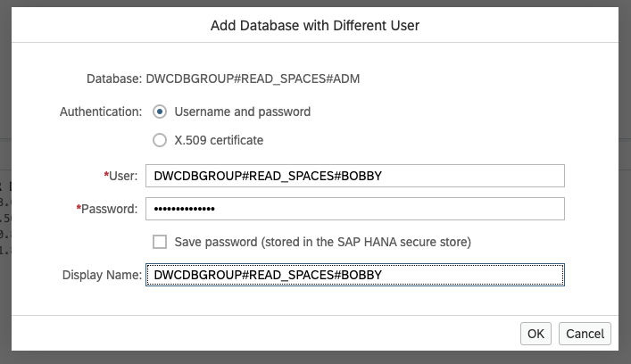This screenshot has height=364, width=631.
Task: Click the Display Name label
Action: click(x=102, y=275)
